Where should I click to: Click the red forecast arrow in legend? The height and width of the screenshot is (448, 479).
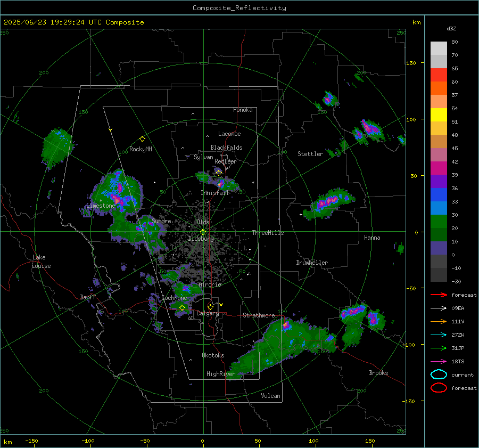tap(439, 295)
